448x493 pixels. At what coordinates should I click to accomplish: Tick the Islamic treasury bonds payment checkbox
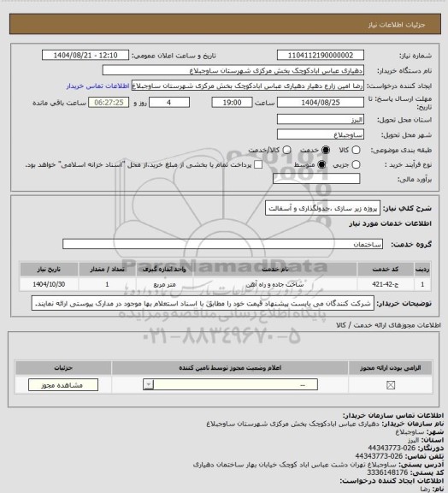click(x=258, y=164)
